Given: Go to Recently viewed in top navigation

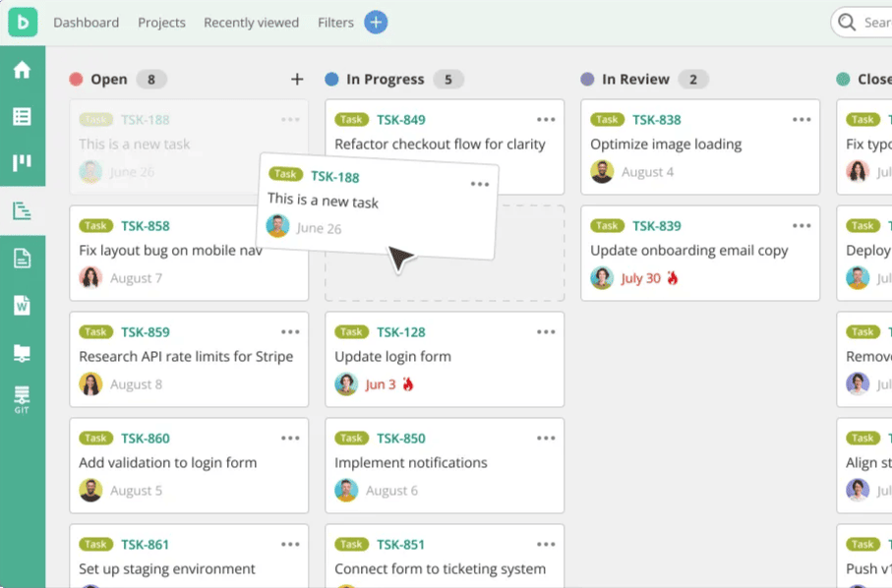Looking at the screenshot, I should pyautogui.click(x=251, y=23).
